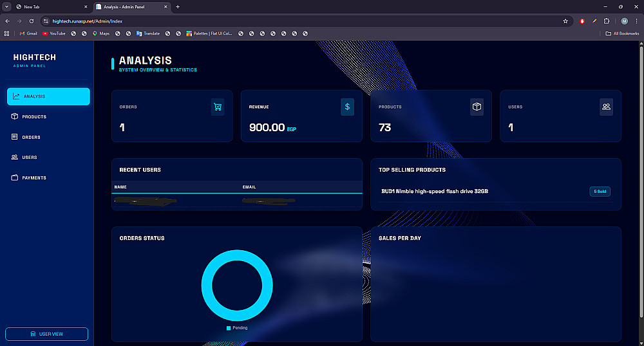Screen dimensions: 644x346
Task: Open the Products sidebar item
Action: coord(48,117)
